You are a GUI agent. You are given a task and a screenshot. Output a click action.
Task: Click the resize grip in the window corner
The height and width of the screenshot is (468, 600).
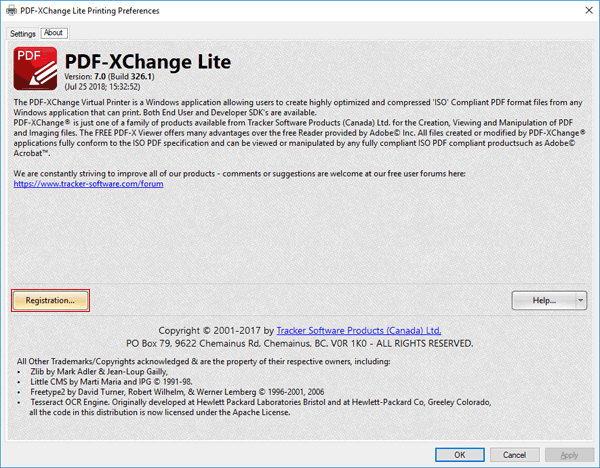pyautogui.click(x=595, y=463)
